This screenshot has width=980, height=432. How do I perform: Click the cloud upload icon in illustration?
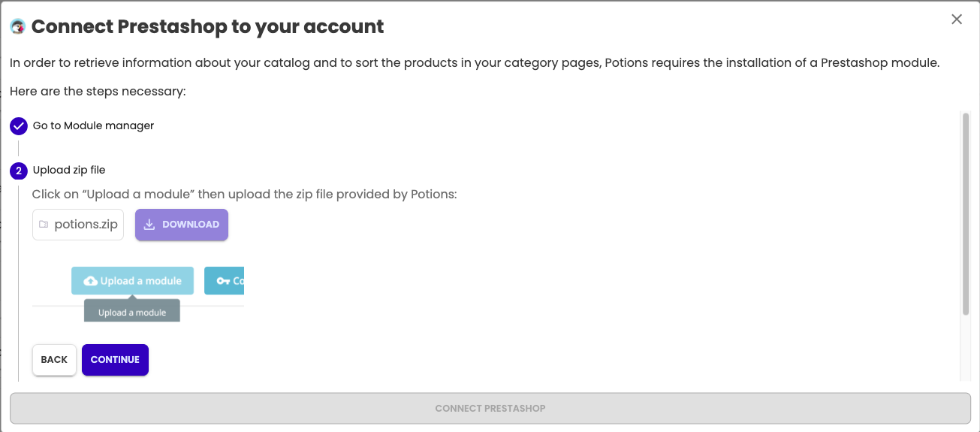pyautogui.click(x=90, y=281)
